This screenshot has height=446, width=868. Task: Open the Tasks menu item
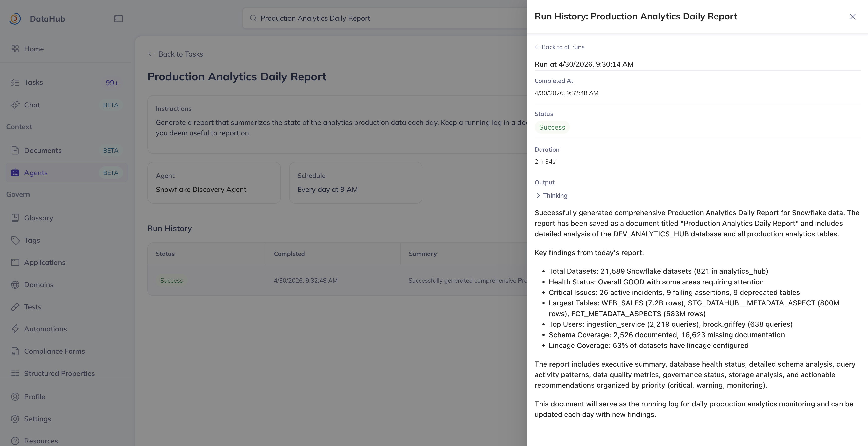point(33,82)
